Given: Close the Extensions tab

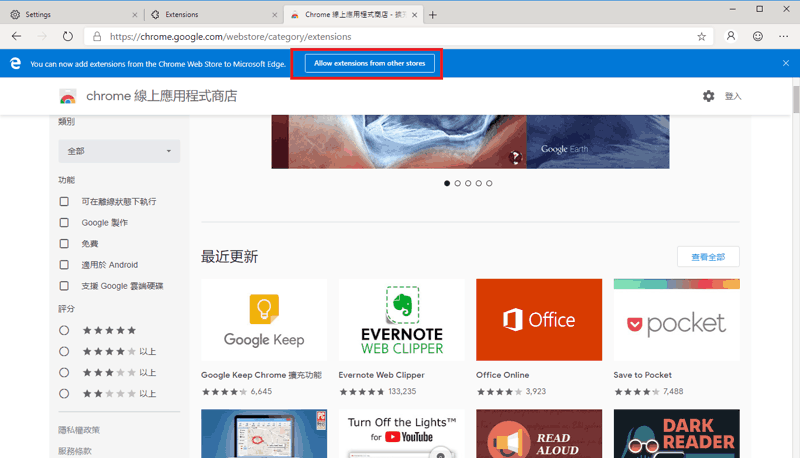Looking at the screenshot, I should click(274, 15).
